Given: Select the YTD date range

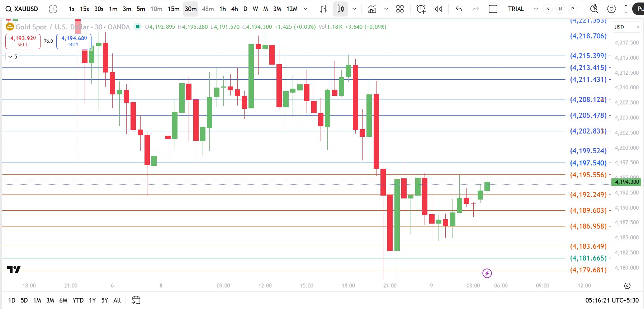Looking at the screenshot, I should click(x=78, y=300).
